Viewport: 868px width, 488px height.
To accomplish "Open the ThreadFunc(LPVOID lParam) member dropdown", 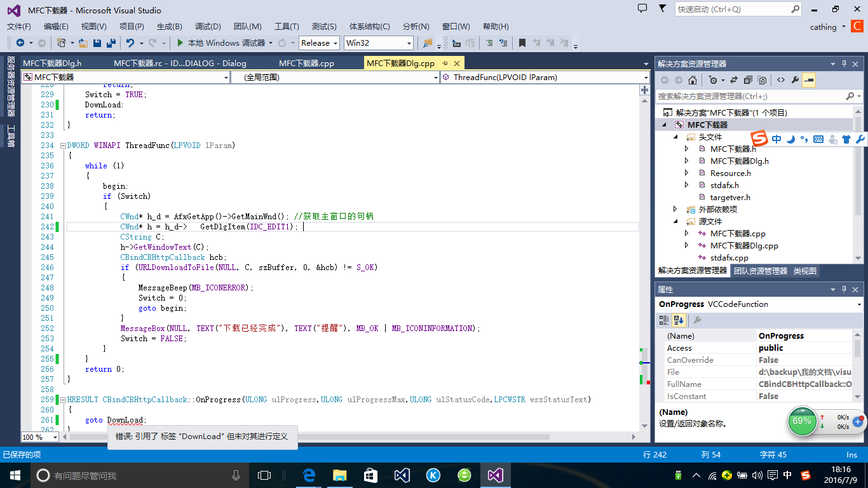I will [545, 77].
